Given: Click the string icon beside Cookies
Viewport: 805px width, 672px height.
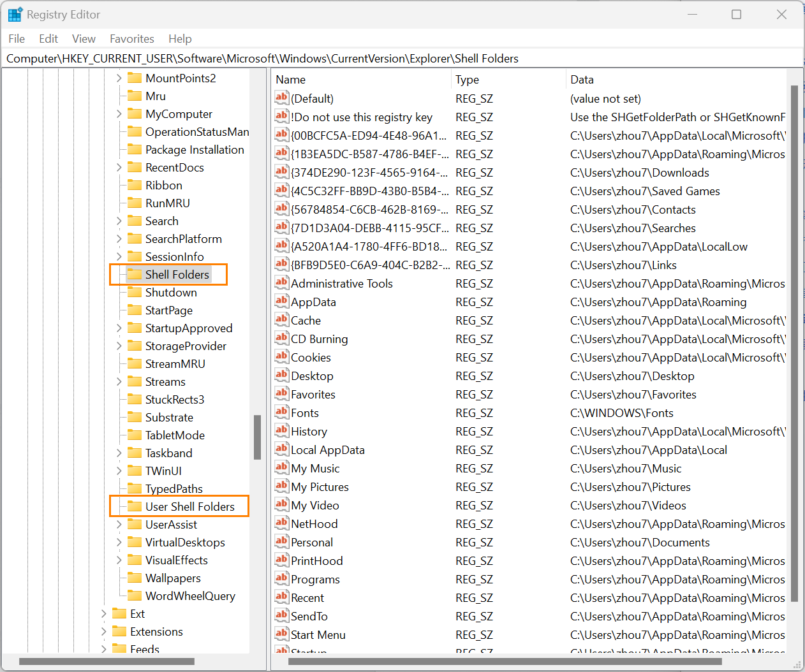Looking at the screenshot, I should 282,356.
